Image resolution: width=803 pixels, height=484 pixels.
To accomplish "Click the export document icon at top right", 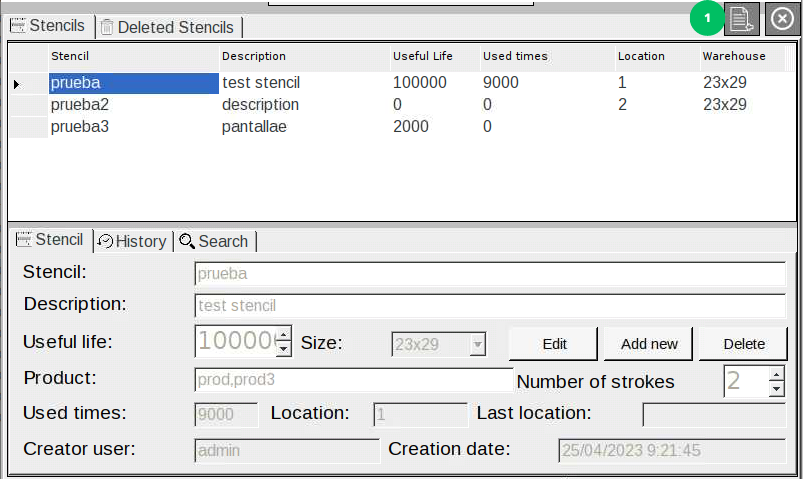I will 742,19.
